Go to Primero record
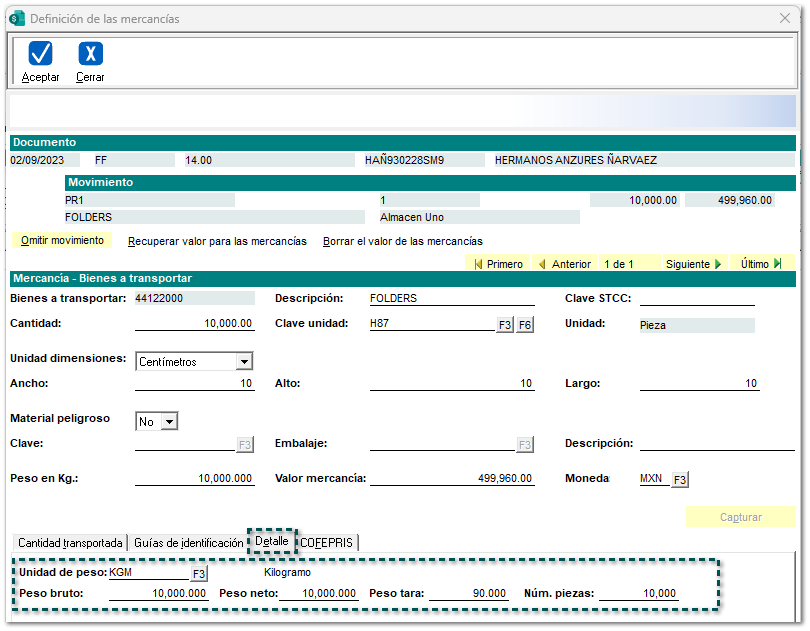The width and height of the screenshot is (810, 631). [x=498, y=264]
